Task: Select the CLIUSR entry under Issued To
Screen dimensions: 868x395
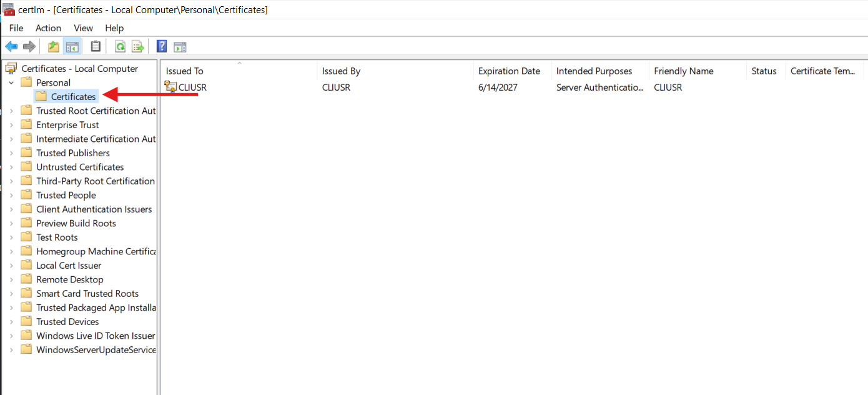Action: click(x=192, y=87)
